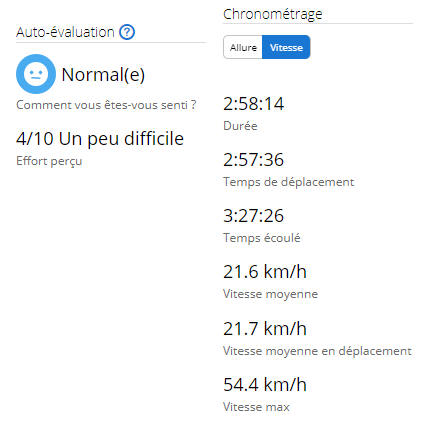
Task: Click the Temps écoulé label
Action: pos(262,238)
